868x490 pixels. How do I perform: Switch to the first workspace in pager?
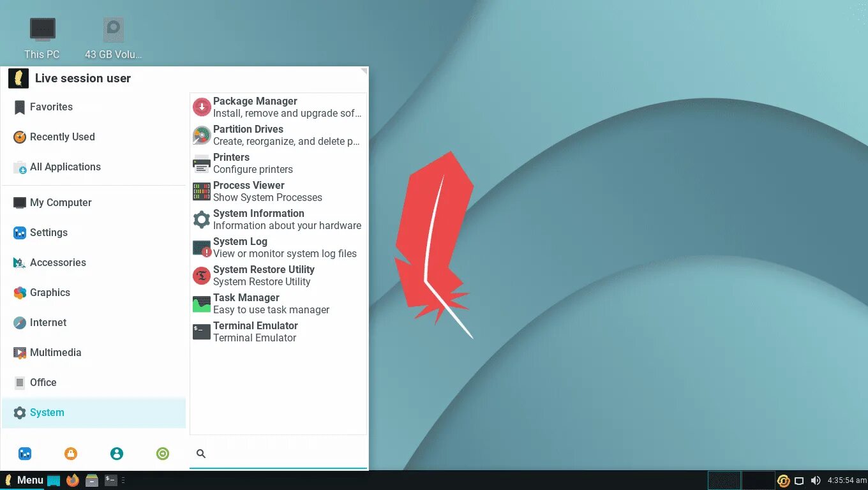[724, 480]
